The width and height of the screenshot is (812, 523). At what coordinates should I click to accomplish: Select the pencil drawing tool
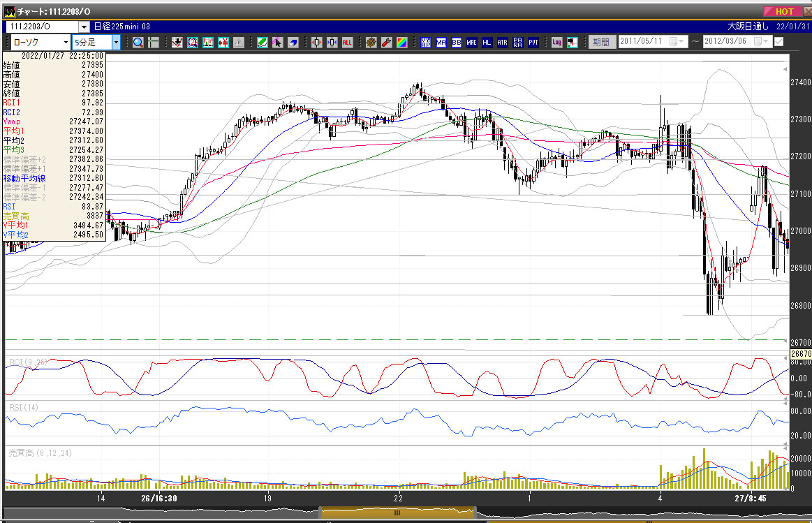pyautogui.click(x=262, y=42)
